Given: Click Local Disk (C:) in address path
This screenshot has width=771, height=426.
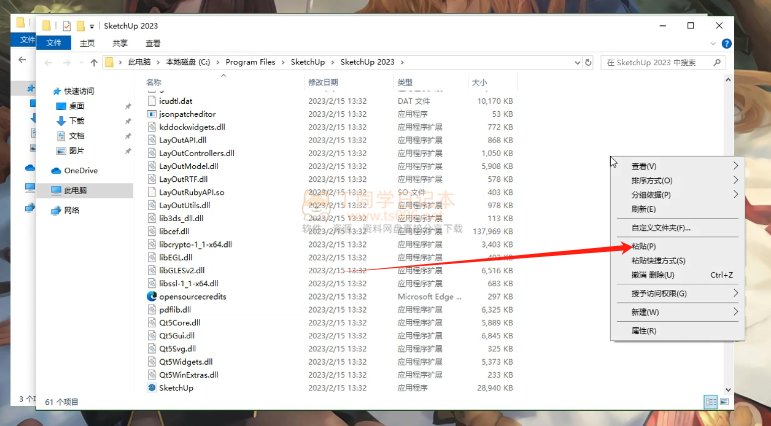Looking at the screenshot, I should [188, 62].
